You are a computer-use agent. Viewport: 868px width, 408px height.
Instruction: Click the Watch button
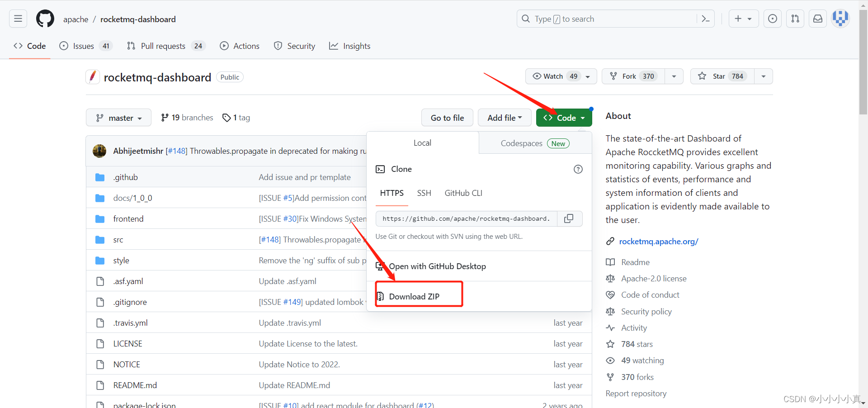tap(561, 76)
